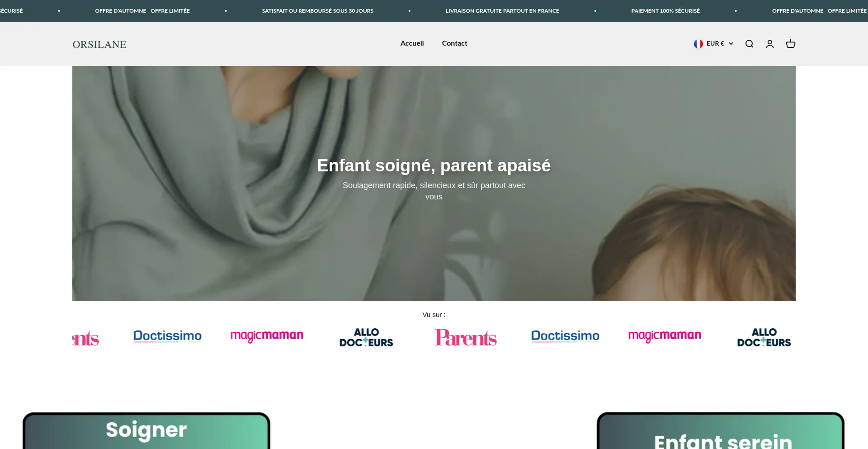
Task: Click the second Doctissimo logo
Action: tap(565, 336)
